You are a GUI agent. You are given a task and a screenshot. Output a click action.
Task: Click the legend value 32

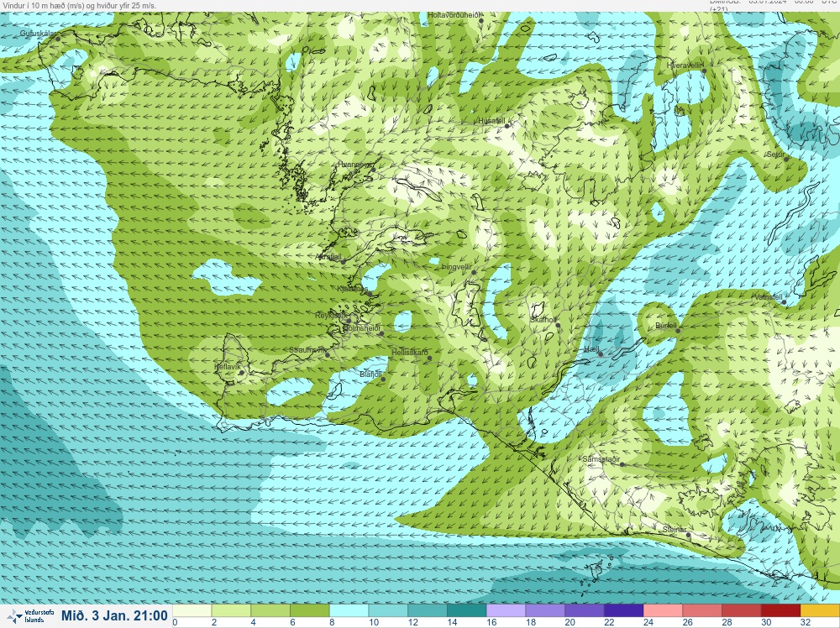(x=806, y=622)
